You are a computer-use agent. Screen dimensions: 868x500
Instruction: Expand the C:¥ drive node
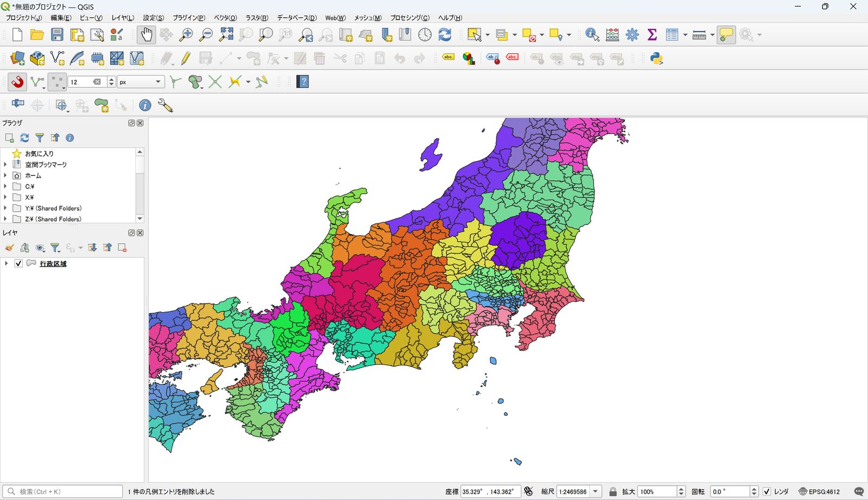[x=5, y=186]
